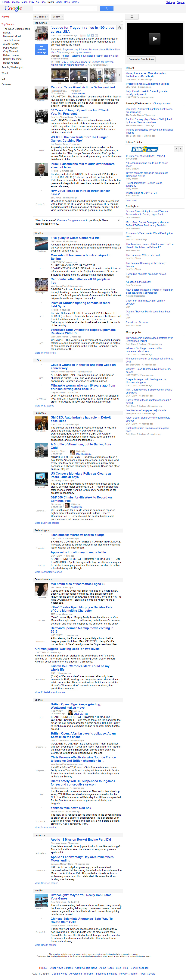Expand the Entertainment section header
Viewport: 186px width, 980px height.
coord(43,579)
